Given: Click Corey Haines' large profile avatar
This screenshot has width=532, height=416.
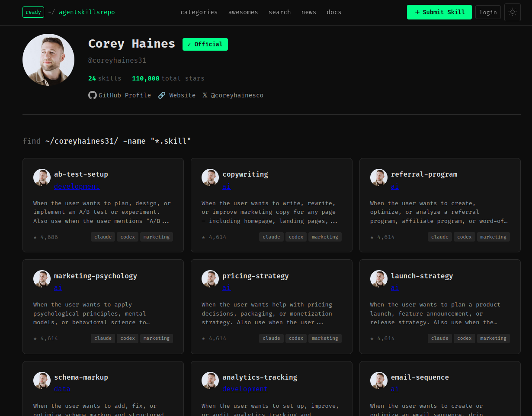Looking at the screenshot, I should [48, 60].
